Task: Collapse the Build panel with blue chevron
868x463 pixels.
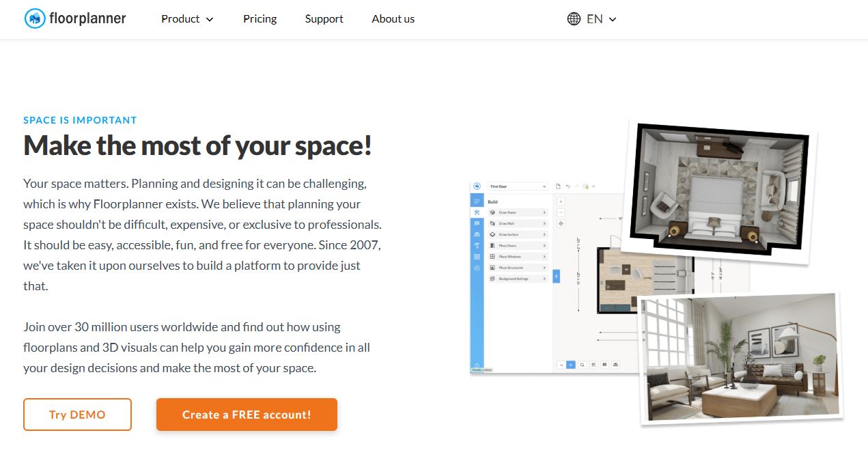Action: point(556,276)
